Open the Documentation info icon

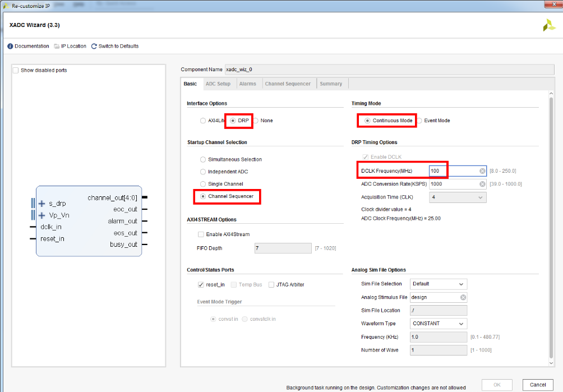point(10,47)
